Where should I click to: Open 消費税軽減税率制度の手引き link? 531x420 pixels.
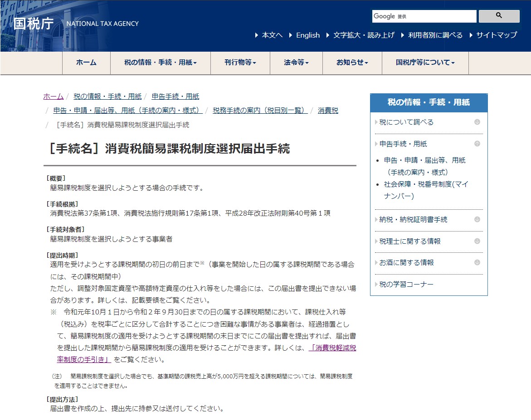(332, 348)
